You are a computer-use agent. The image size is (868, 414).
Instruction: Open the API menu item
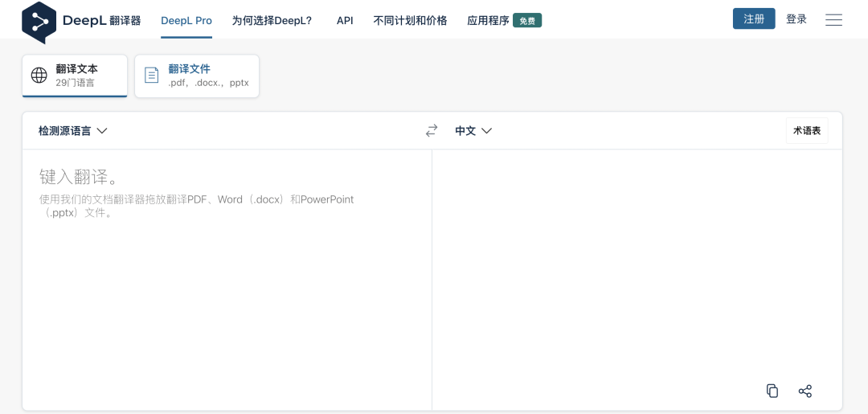tap(345, 20)
